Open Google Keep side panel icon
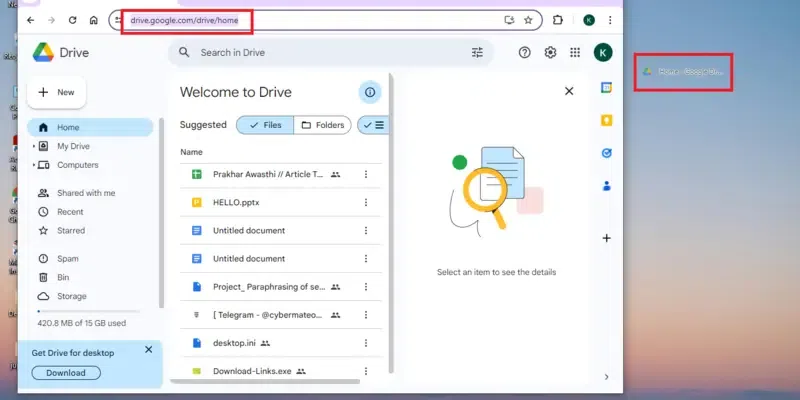800x400 pixels. pos(606,120)
